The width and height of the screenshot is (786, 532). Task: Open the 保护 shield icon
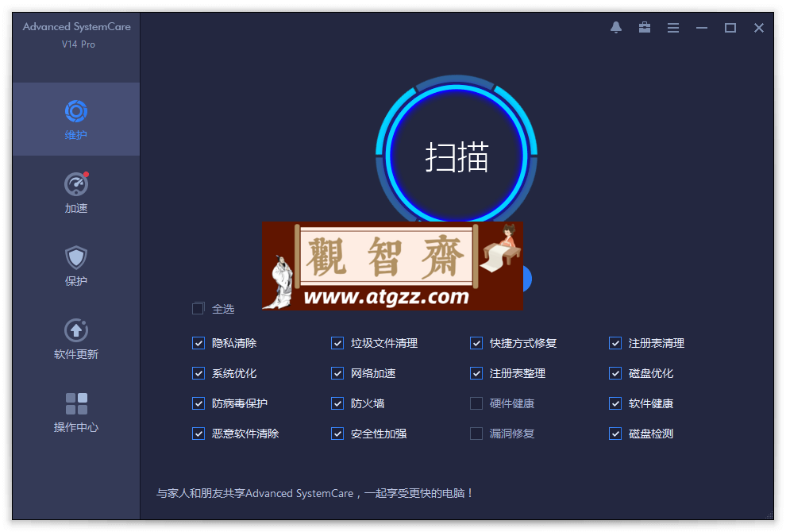point(76,257)
